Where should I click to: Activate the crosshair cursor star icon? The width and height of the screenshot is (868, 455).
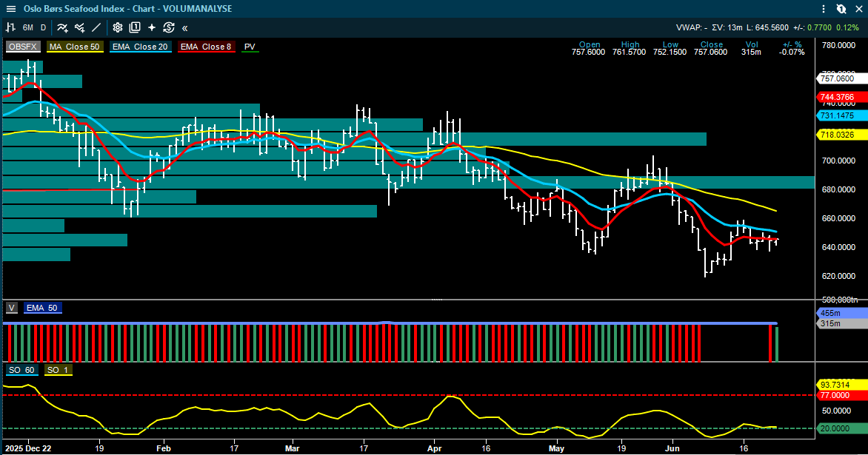[152, 27]
